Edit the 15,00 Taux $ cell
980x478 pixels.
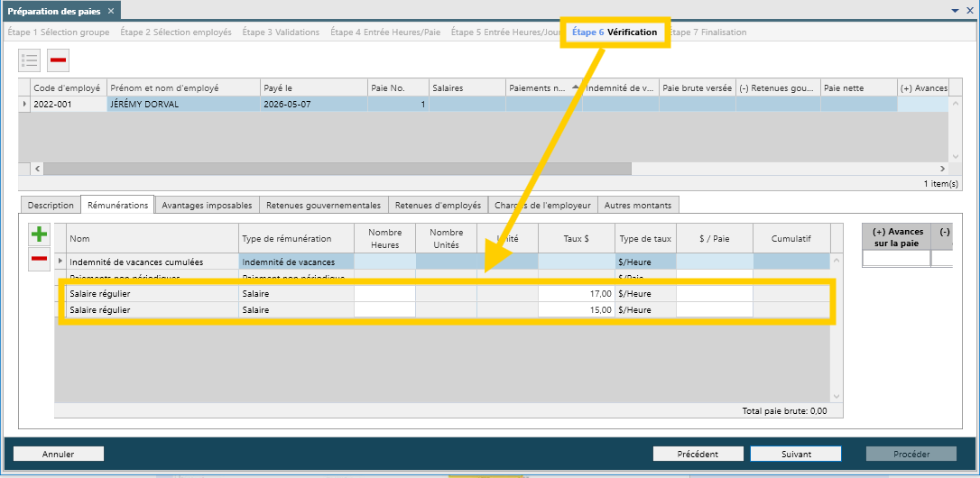pos(577,310)
